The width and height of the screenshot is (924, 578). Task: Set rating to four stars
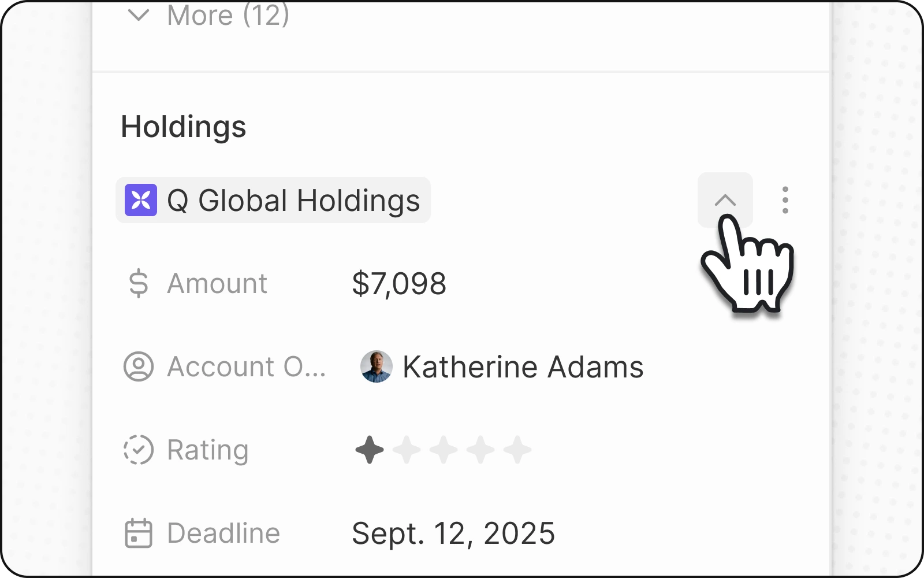coord(480,450)
